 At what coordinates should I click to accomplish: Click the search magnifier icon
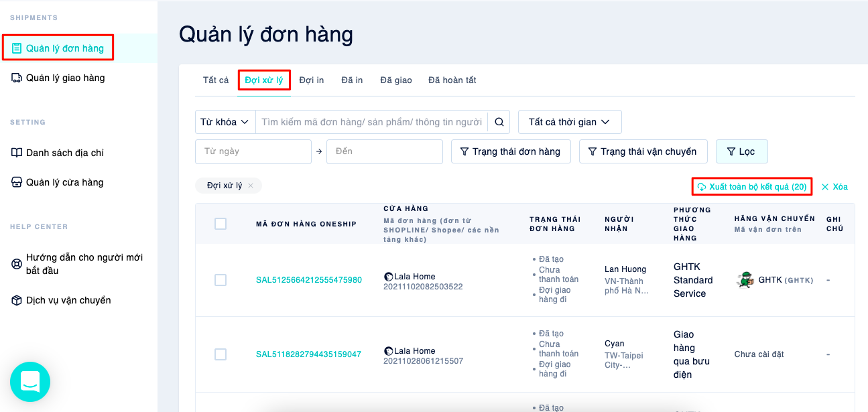point(499,122)
